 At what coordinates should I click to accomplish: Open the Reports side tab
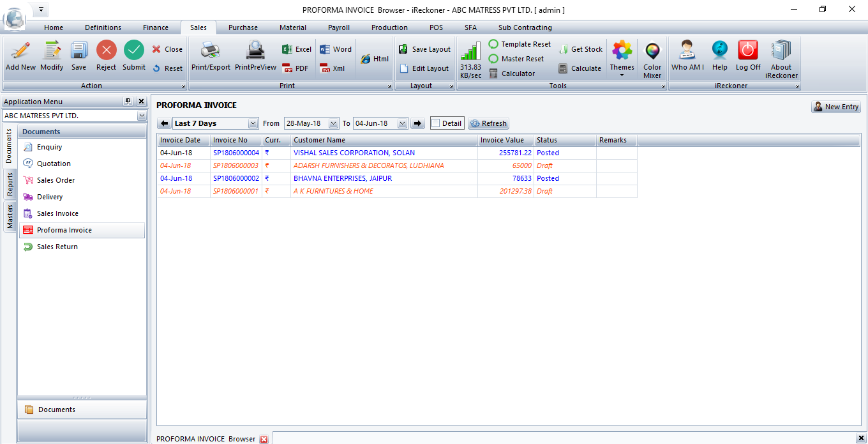pyautogui.click(x=10, y=185)
